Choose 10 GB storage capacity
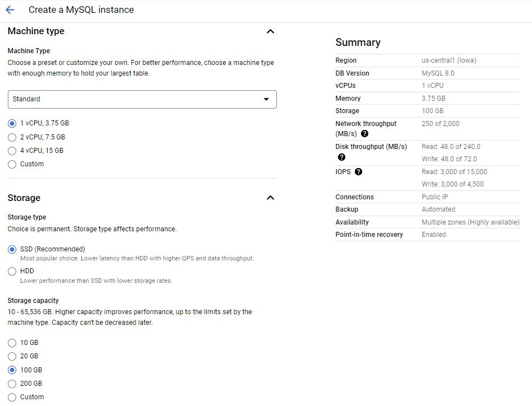 click(x=12, y=343)
